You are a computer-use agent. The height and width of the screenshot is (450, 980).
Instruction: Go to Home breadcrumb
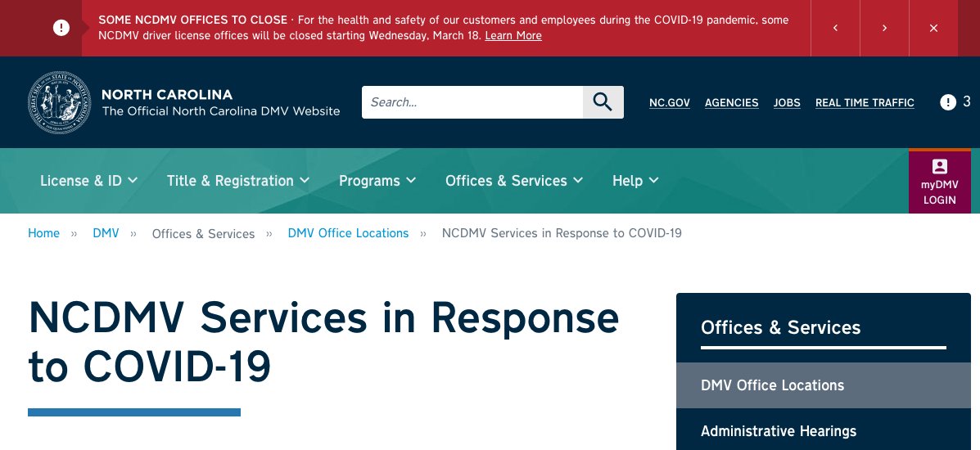pyautogui.click(x=43, y=233)
